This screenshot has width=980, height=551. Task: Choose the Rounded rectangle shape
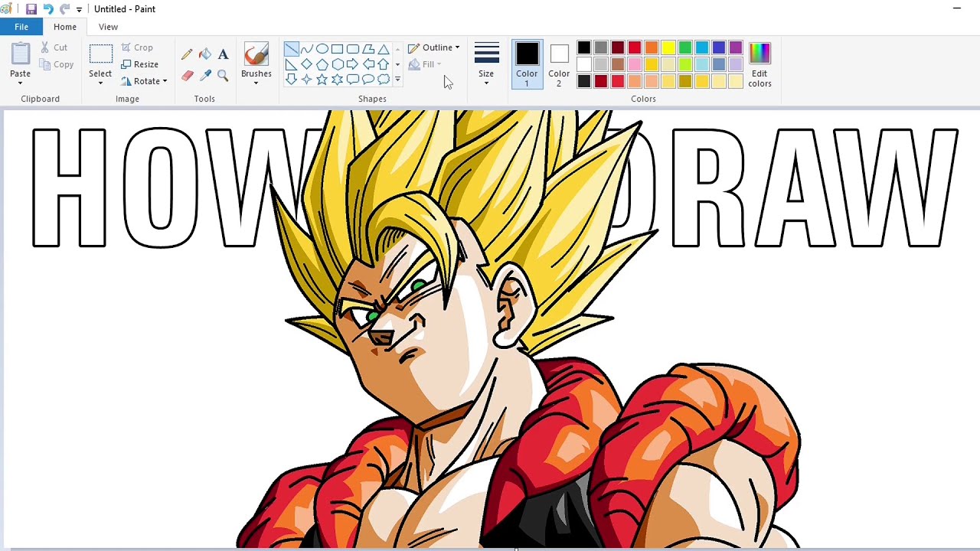tap(352, 49)
